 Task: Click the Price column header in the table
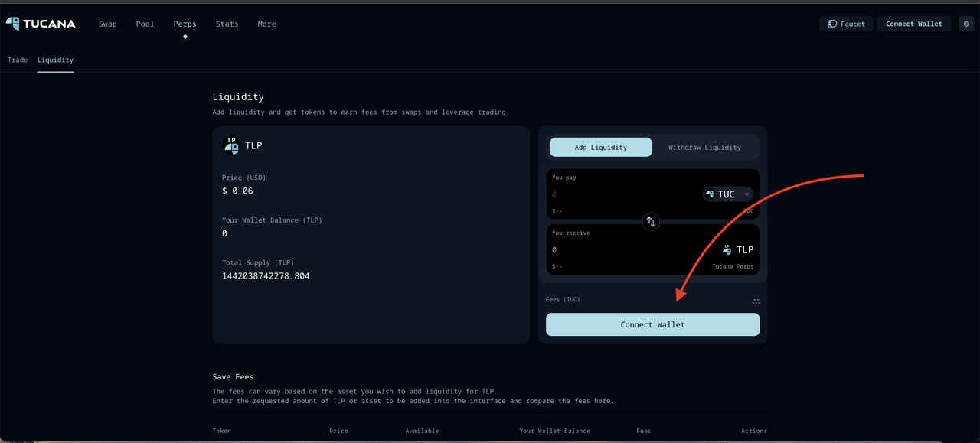pyautogui.click(x=338, y=431)
